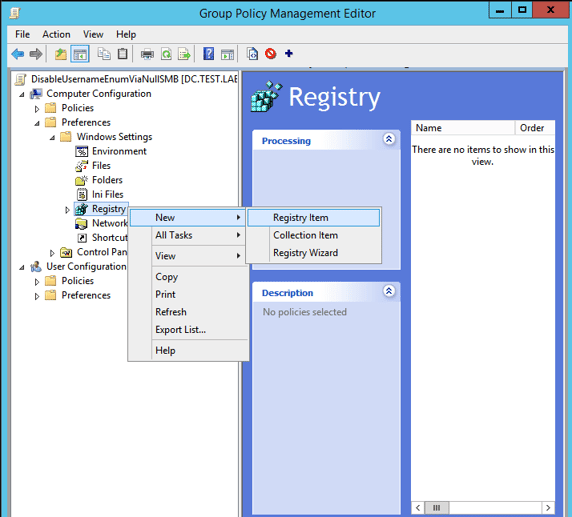The width and height of the screenshot is (572, 517).
Task: Click the forward navigation arrow in toolbar
Action: point(36,54)
